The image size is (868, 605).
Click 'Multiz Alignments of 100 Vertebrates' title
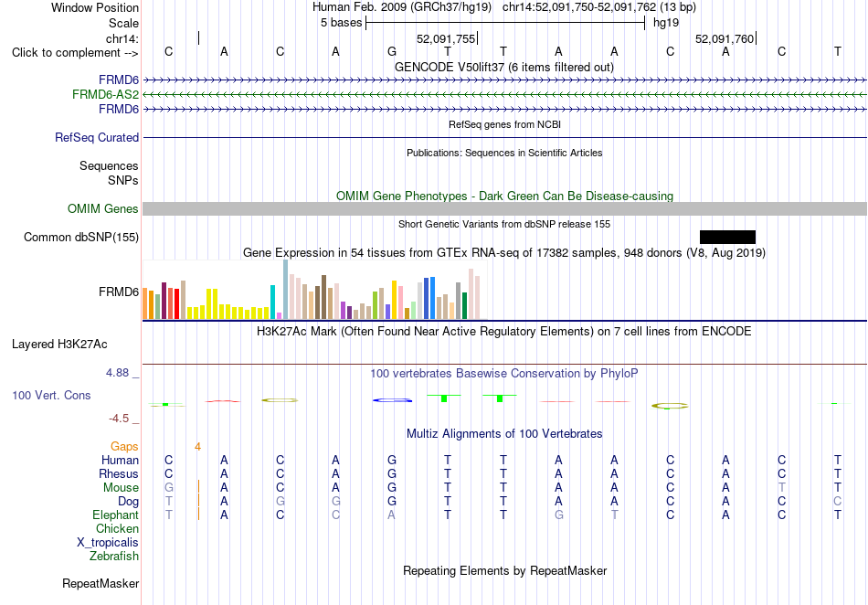click(x=504, y=434)
